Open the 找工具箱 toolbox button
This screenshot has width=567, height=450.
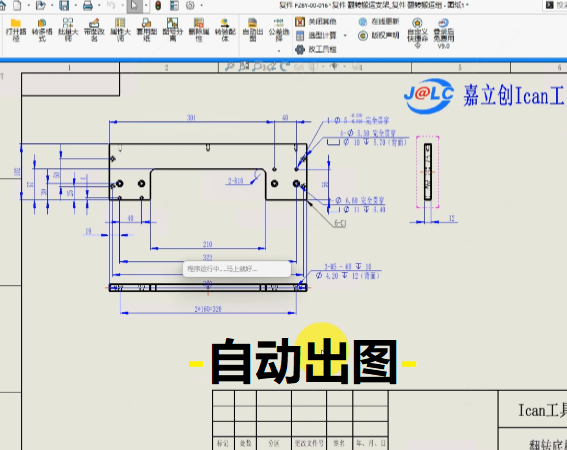click(316, 49)
